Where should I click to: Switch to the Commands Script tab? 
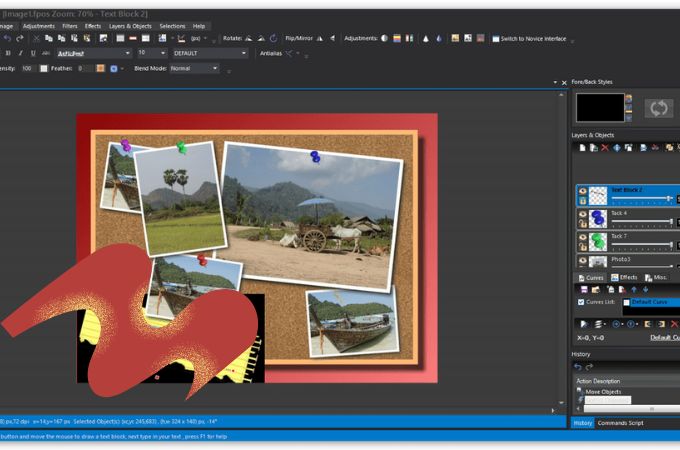click(620, 423)
